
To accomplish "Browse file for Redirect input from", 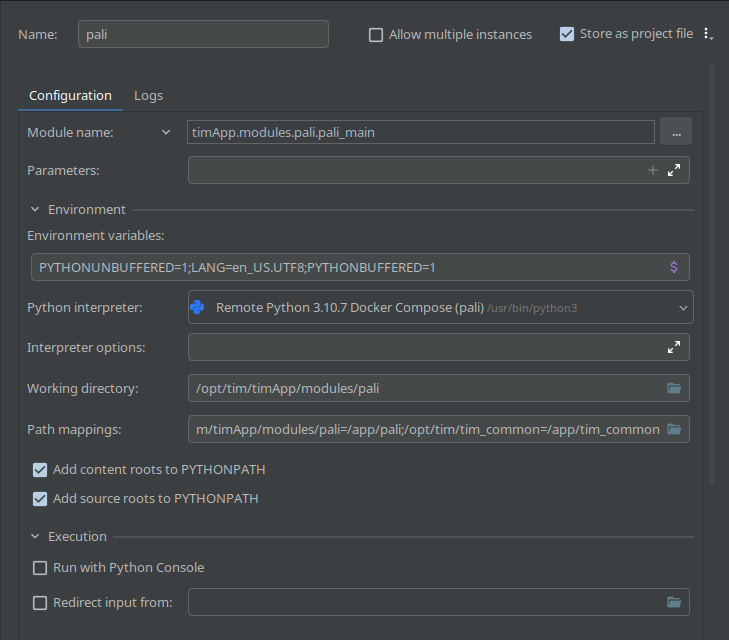I will pos(674,602).
